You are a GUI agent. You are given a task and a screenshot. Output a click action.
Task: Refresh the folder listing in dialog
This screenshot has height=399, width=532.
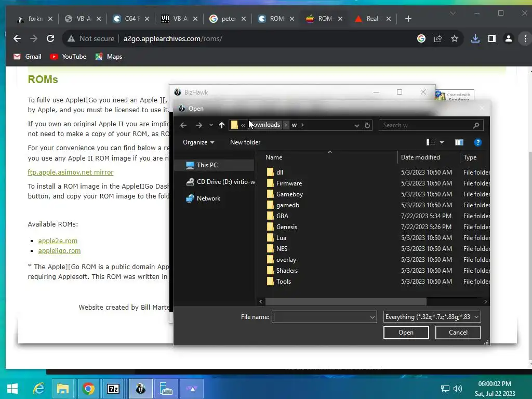click(367, 125)
